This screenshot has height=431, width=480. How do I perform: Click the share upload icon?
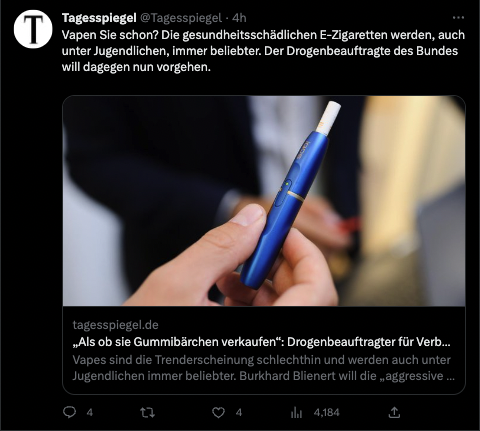coord(394,413)
